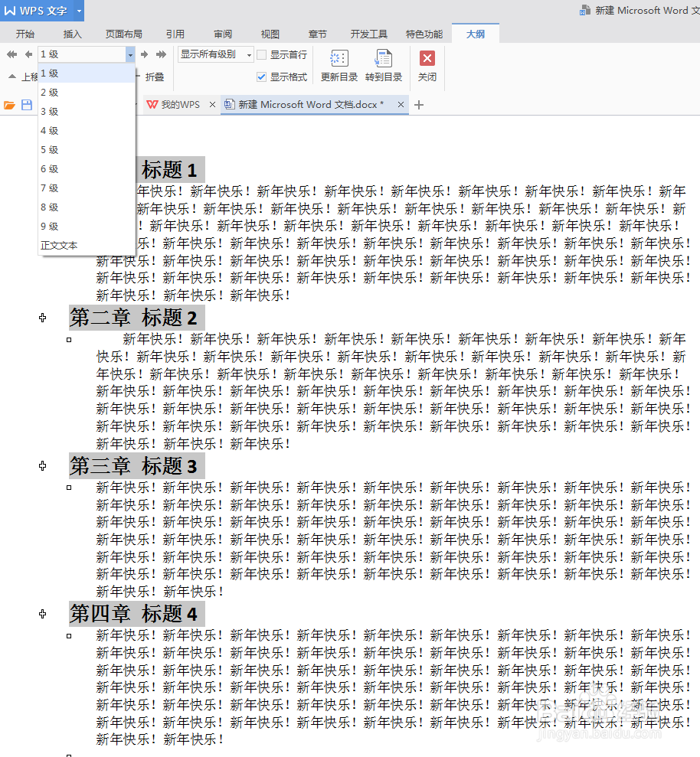Click the body text square marker under 第三章
700x757 pixels.
(69, 488)
